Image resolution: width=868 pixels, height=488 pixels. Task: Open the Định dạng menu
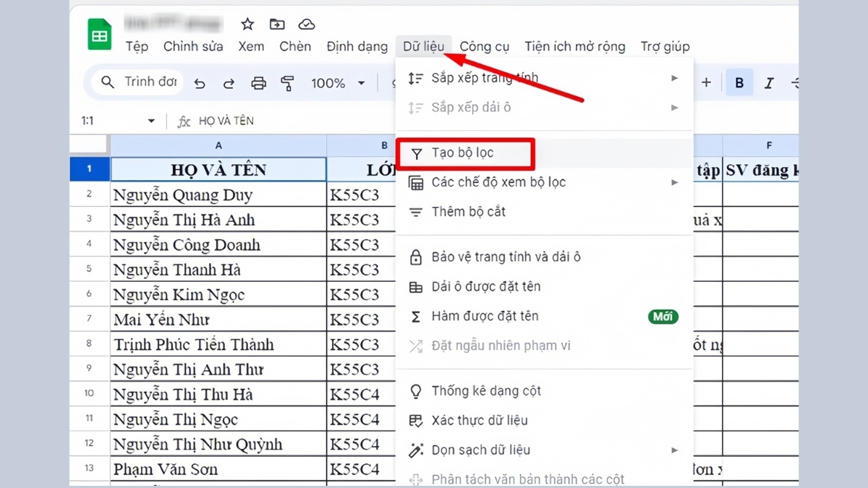pyautogui.click(x=357, y=46)
